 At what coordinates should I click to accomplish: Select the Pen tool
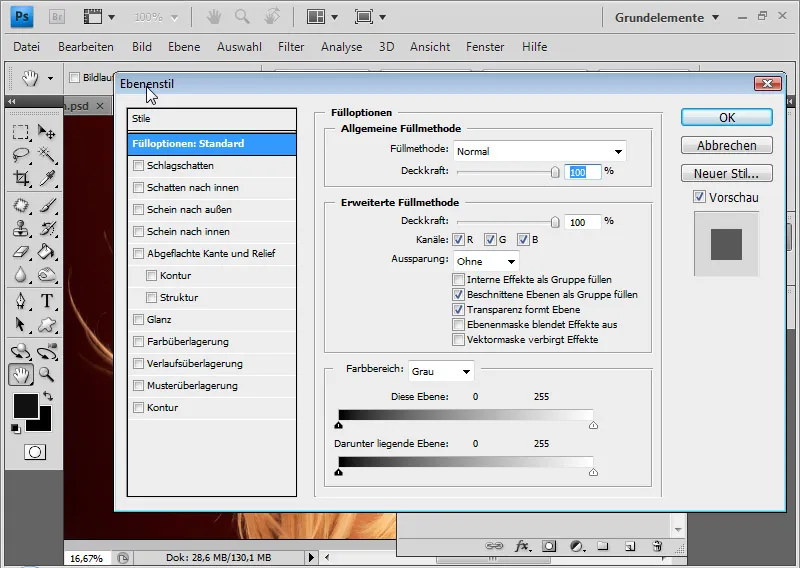(20, 301)
